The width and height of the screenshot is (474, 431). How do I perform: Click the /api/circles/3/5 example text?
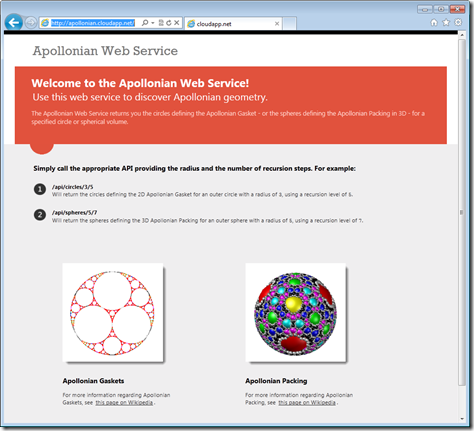(72, 187)
